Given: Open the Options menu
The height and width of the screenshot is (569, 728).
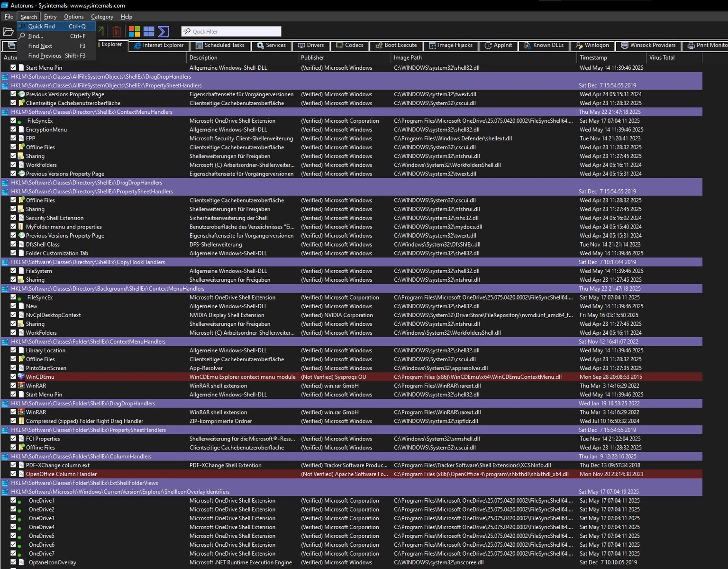Looking at the screenshot, I should pos(73,17).
